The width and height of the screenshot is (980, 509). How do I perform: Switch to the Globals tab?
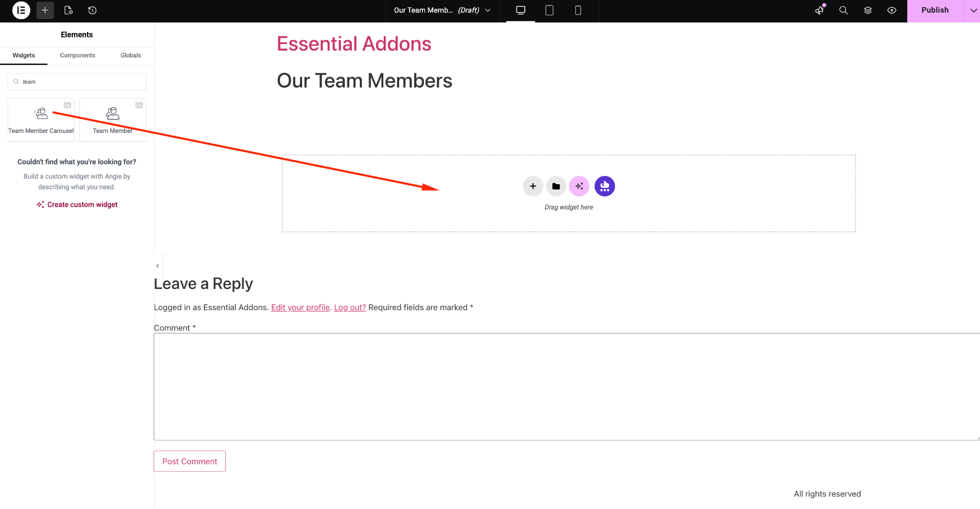click(131, 55)
